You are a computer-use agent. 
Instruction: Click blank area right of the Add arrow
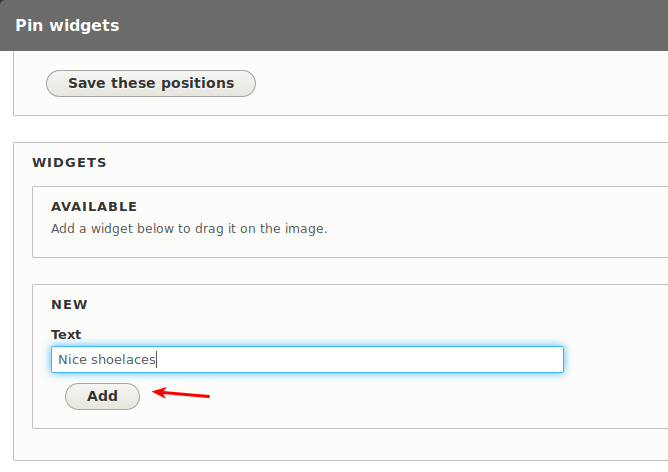point(383,397)
